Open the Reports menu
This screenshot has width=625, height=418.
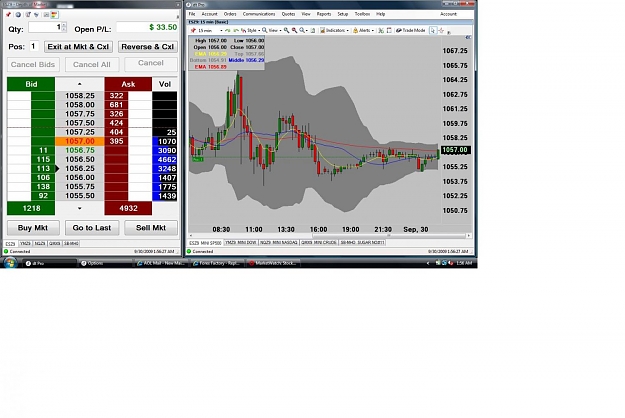324,14
